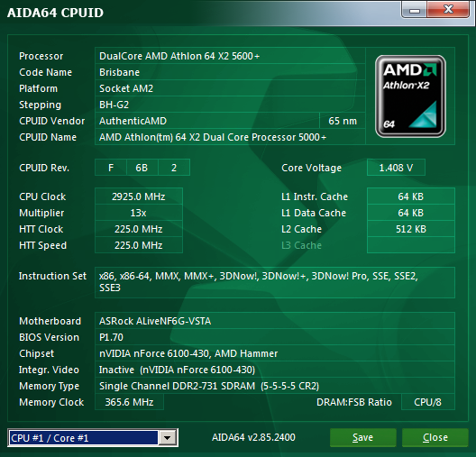This screenshot has height=457, width=476.
Task: Close the window with the red X
Action: pos(448,10)
